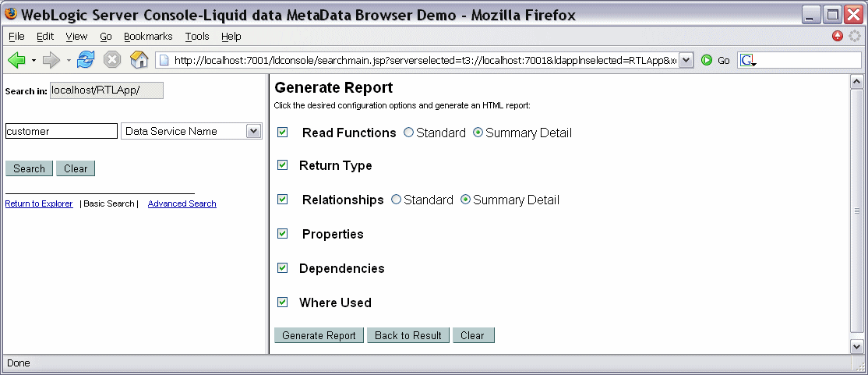Click the localhost/RTLApp/ search-in field

click(106, 90)
